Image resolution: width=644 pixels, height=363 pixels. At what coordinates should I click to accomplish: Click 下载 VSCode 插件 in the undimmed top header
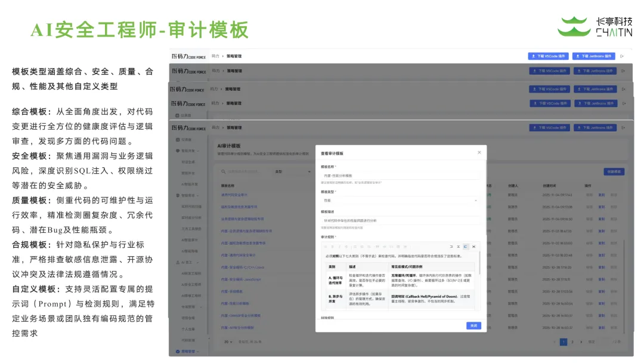coord(549,56)
